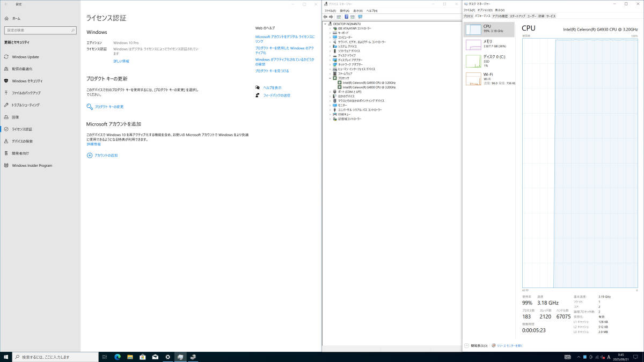
Task: Click the 設定の検索 search field
Action: click(40, 31)
